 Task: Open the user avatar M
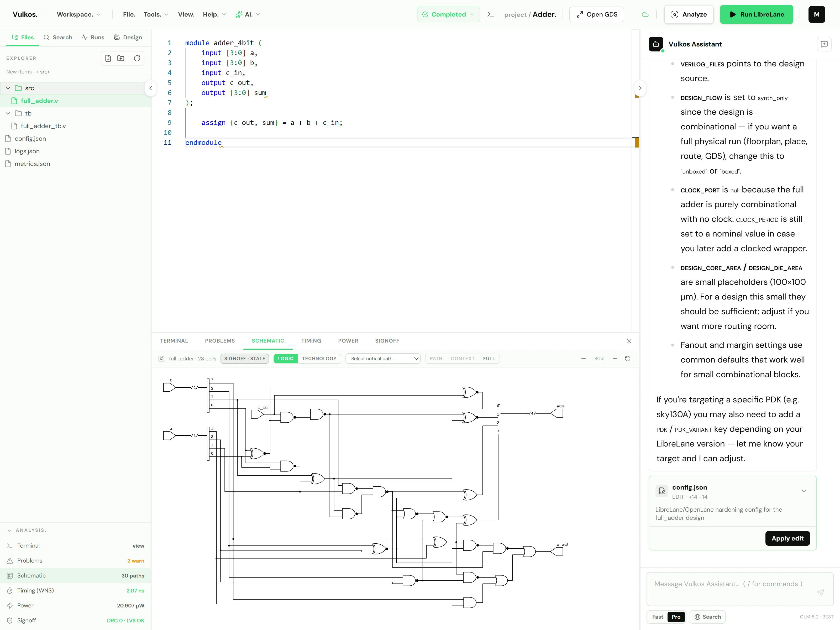(816, 14)
